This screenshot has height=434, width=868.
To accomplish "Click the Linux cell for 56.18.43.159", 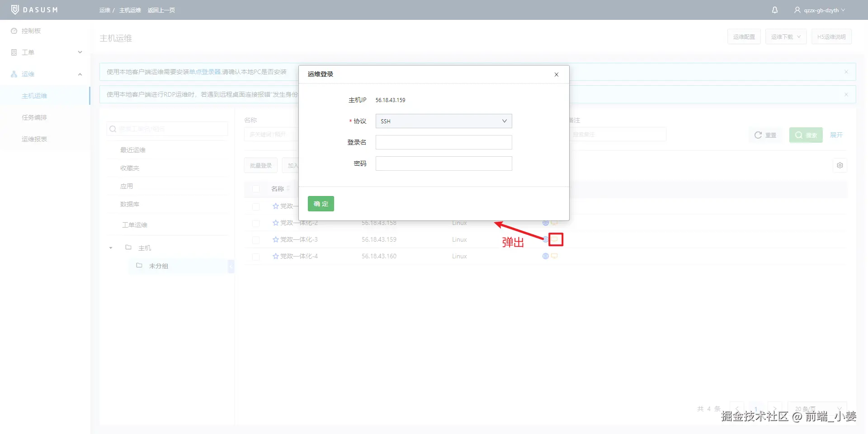I will (x=459, y=239).
